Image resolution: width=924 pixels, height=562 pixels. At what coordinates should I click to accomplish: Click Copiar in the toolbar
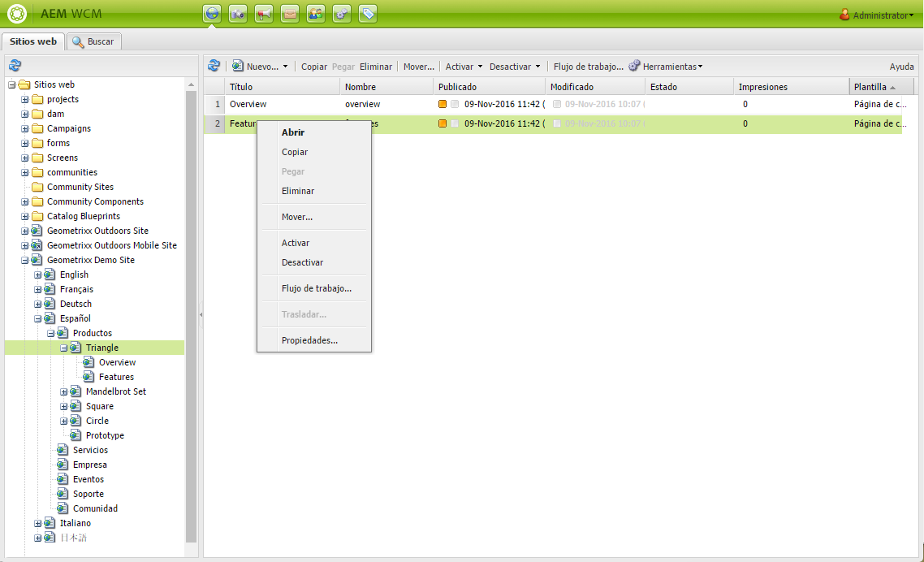[314, 67]
